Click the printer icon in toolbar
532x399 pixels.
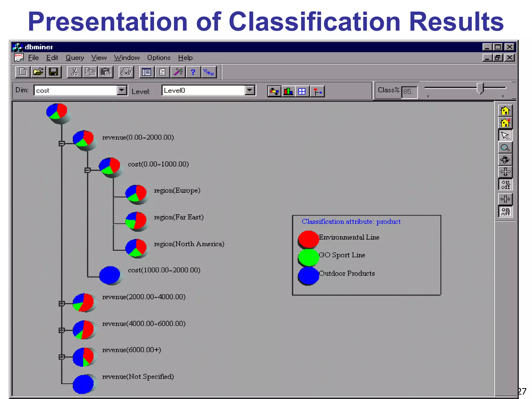tap(126, 72)
